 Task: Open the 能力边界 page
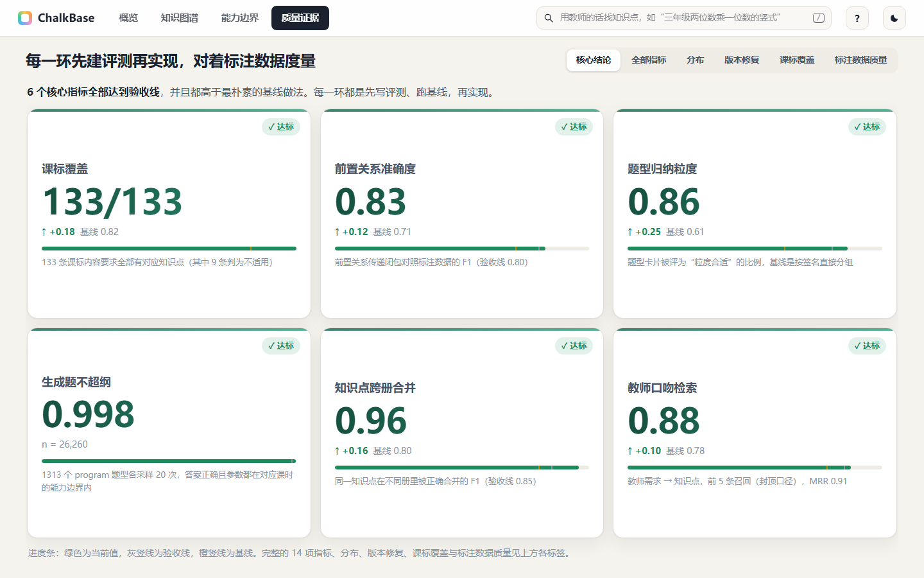[x=240, y=18]
